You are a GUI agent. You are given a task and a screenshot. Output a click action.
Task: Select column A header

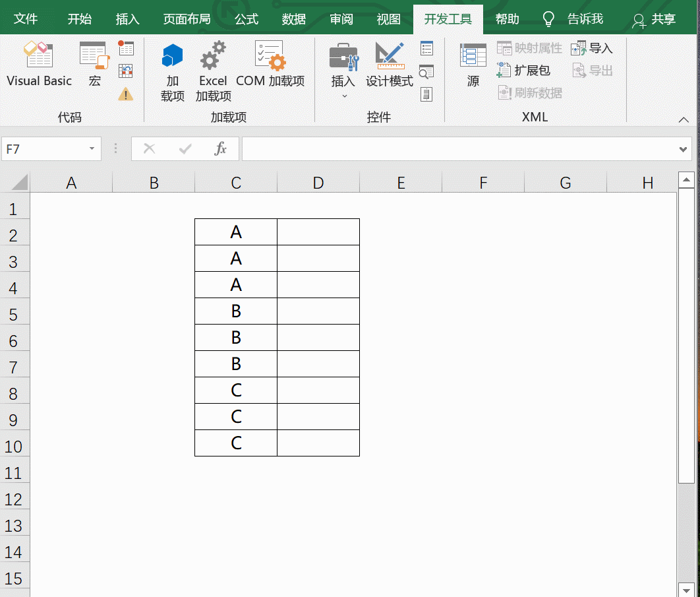[x=71, y=183]
